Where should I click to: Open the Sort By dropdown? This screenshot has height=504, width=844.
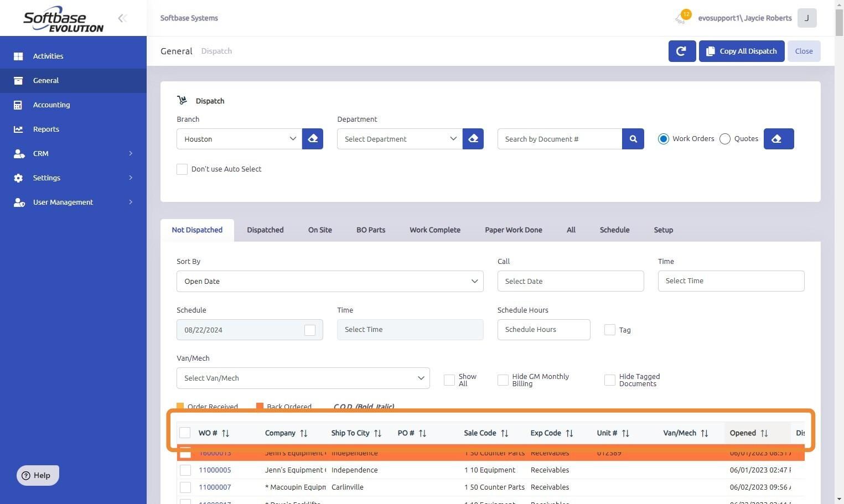[x=330, y=281]
